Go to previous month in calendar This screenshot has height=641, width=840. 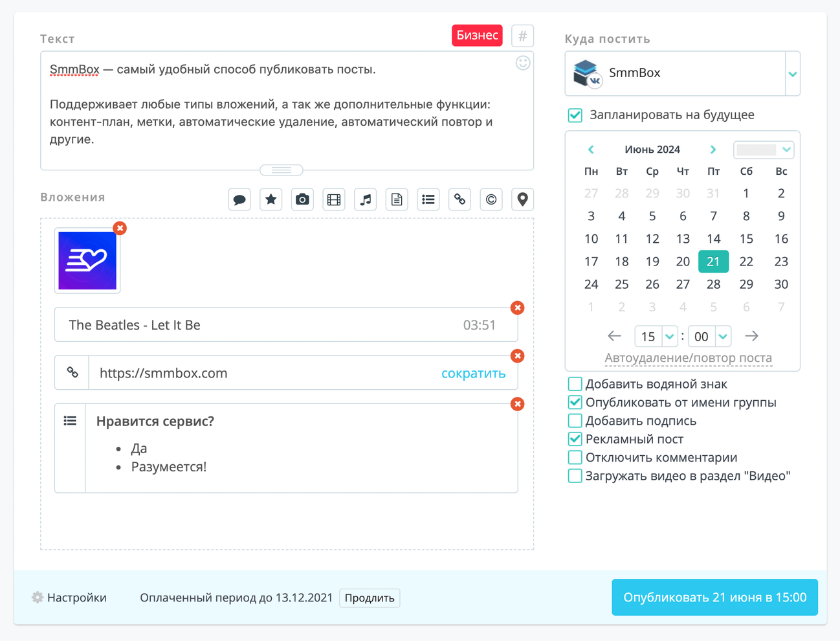[591, 150]
